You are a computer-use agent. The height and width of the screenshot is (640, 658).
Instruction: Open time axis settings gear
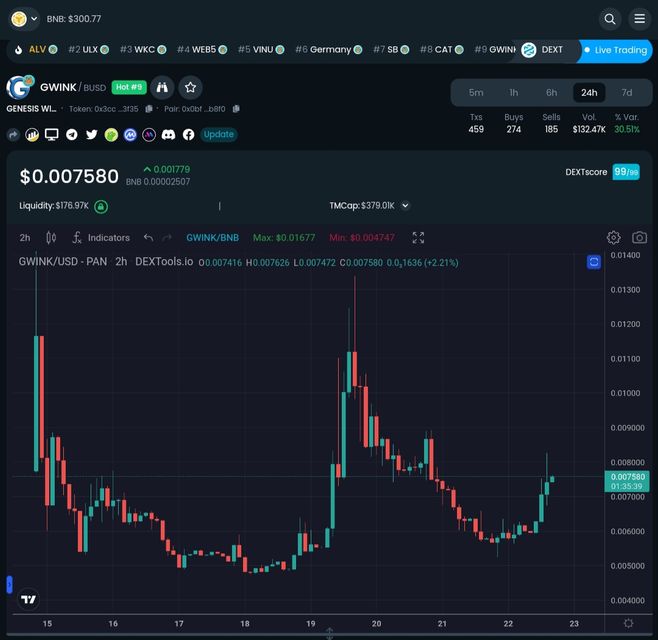click(x=628, y=623)
